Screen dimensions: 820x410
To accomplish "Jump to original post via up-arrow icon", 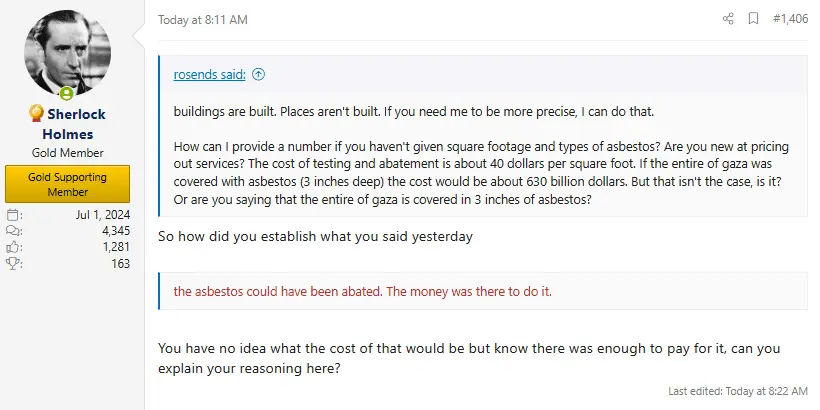I will [258, 74].
